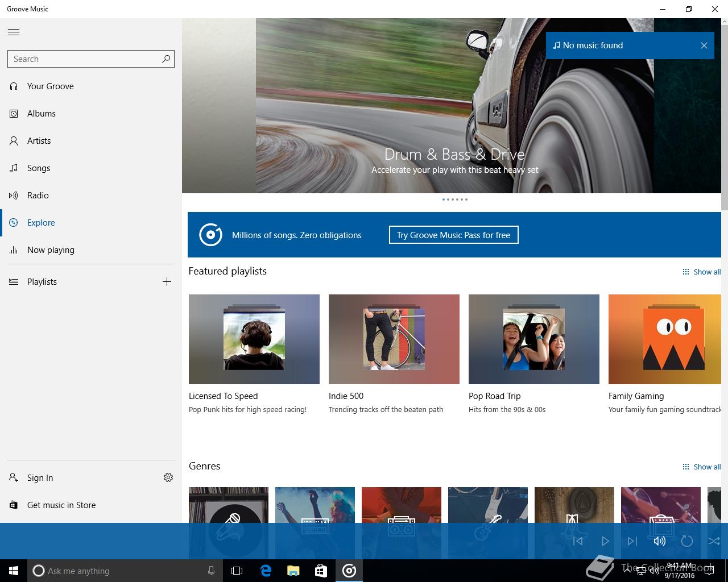
Task: Skip to next track
Action: (632, 541)
